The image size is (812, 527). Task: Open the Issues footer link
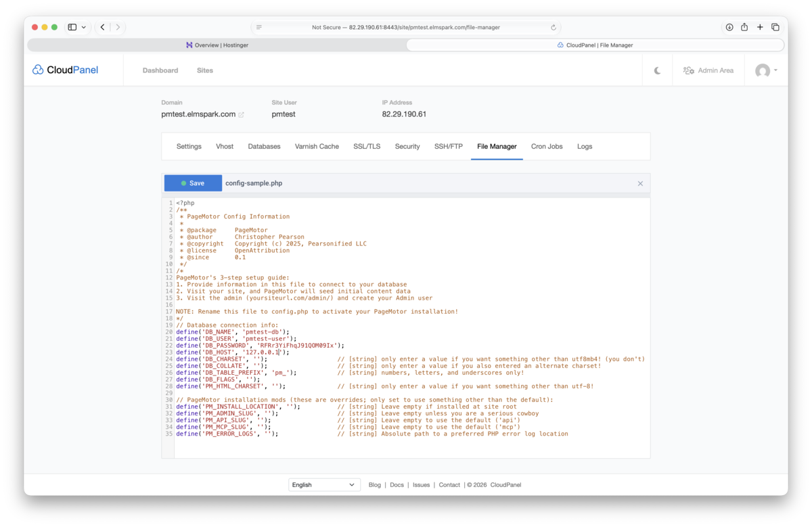[422, 485]
